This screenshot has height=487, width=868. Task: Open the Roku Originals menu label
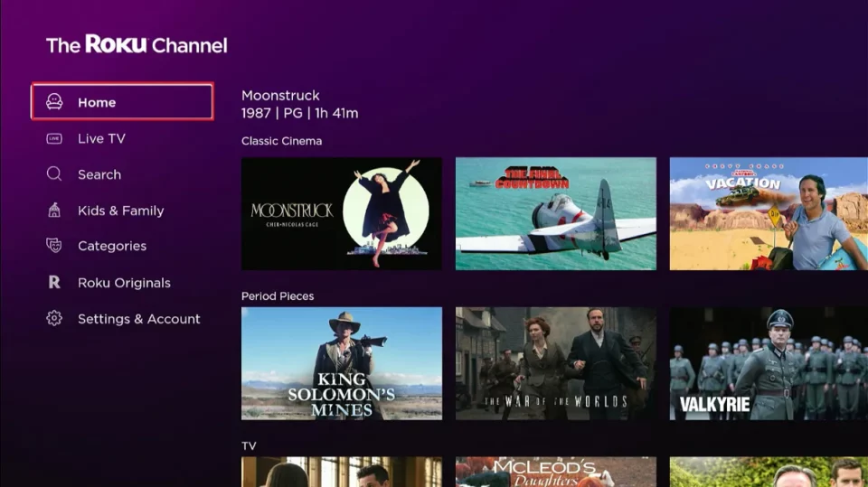(124, 283)
